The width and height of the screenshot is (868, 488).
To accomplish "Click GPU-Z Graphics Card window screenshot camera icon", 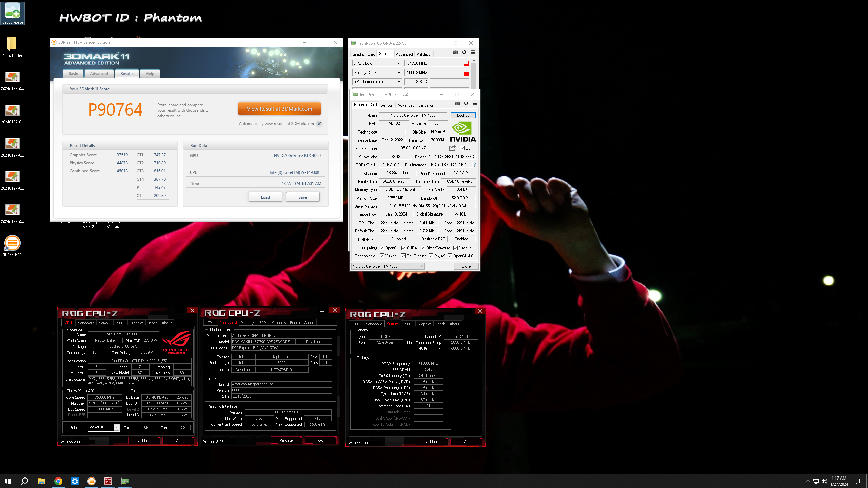I will tap(457, 104).
